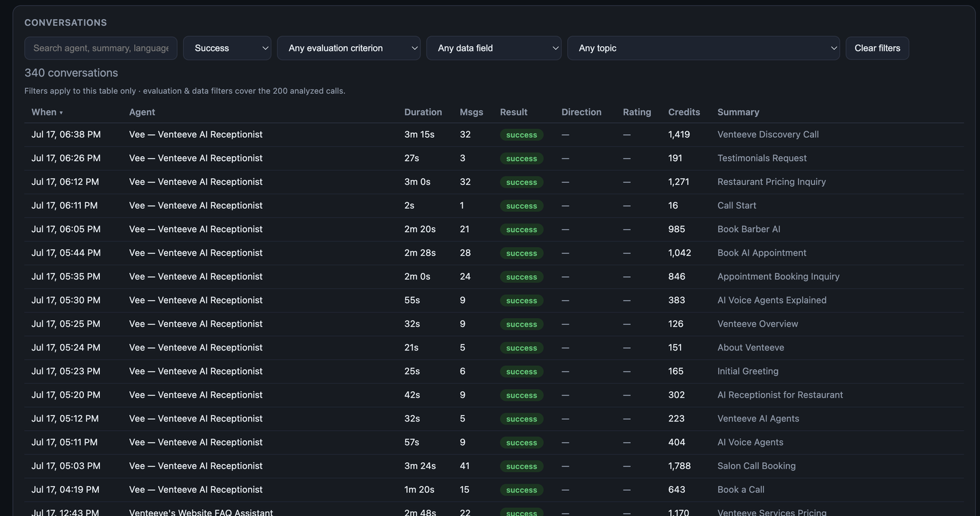Image resolution: width=980 pixels, height=516 pixels.
Task: Click the Credits column header
Action: click(x=684, y=112)
